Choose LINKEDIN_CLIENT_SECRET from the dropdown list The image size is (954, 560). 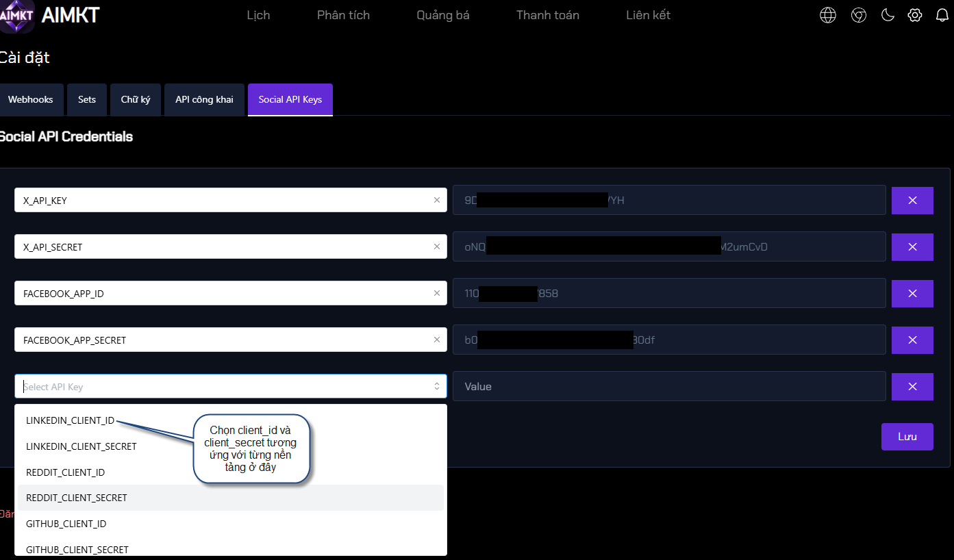click(81, 446)
